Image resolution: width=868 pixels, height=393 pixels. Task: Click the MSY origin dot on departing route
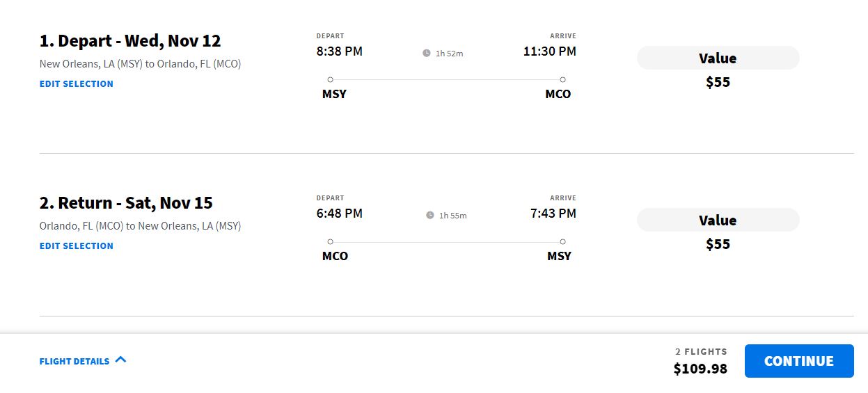[330, 79]
